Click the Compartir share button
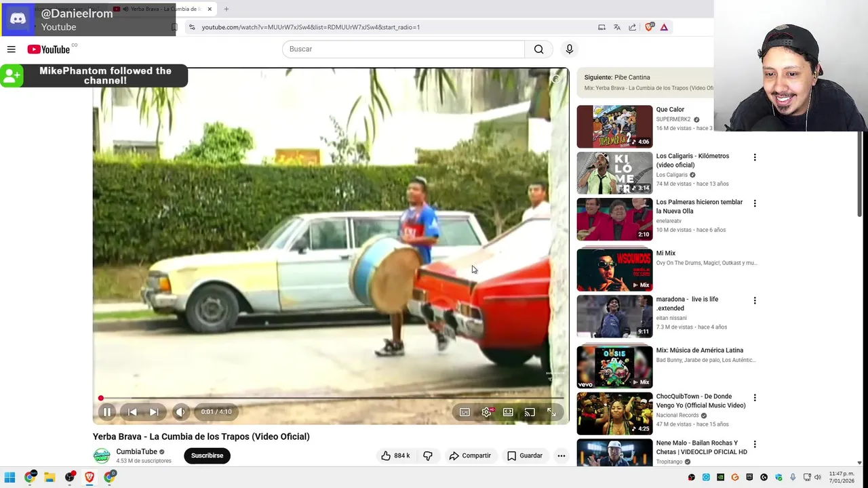Screen dimensions: 868x488 coord(470,455)
